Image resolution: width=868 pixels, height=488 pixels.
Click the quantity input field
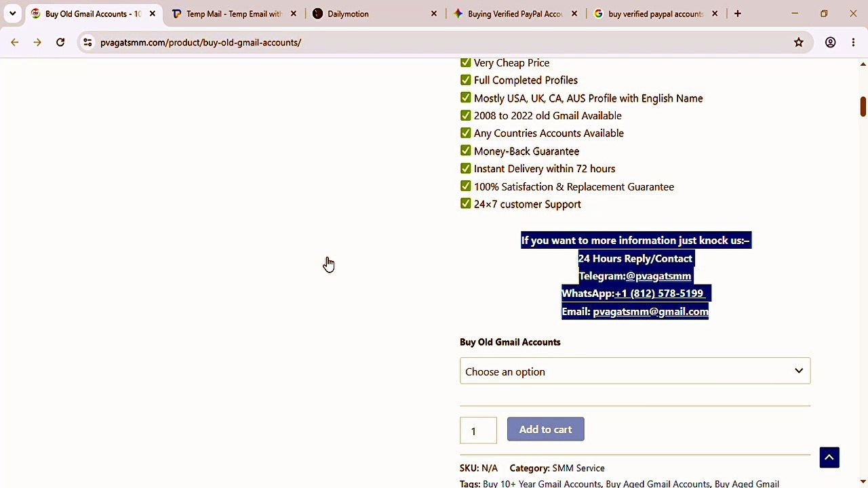(478, 430)
